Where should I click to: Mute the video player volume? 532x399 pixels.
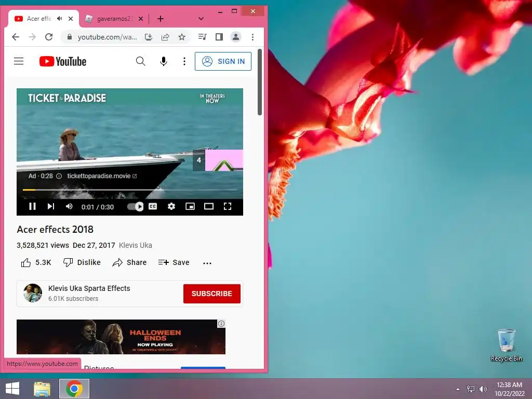[x=69, y=206]
